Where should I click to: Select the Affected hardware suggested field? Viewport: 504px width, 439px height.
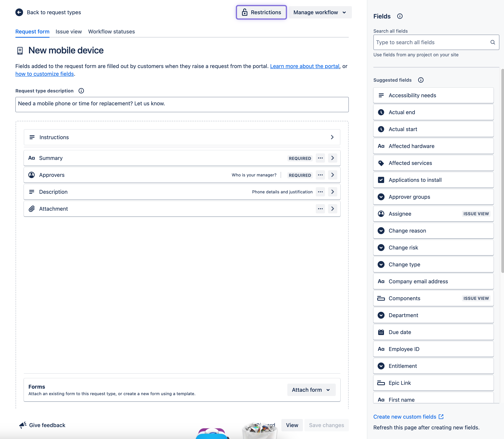[433, 146]
